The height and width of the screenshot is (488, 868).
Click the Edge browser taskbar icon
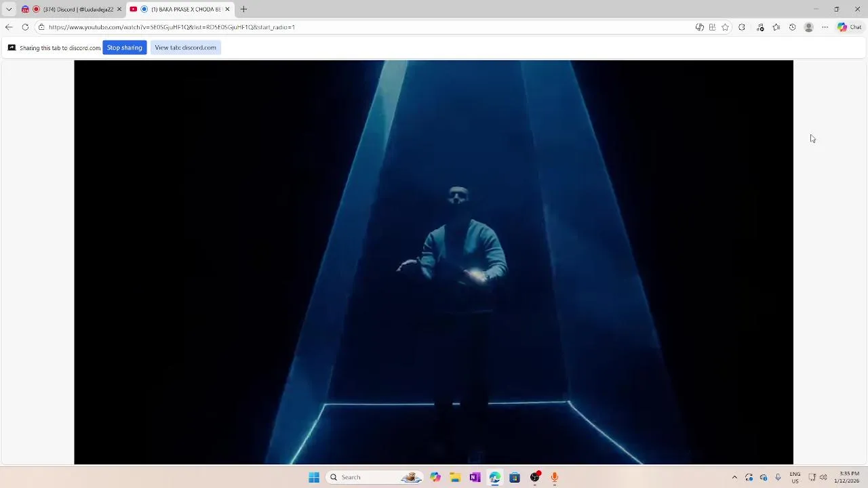coord(495,477)
